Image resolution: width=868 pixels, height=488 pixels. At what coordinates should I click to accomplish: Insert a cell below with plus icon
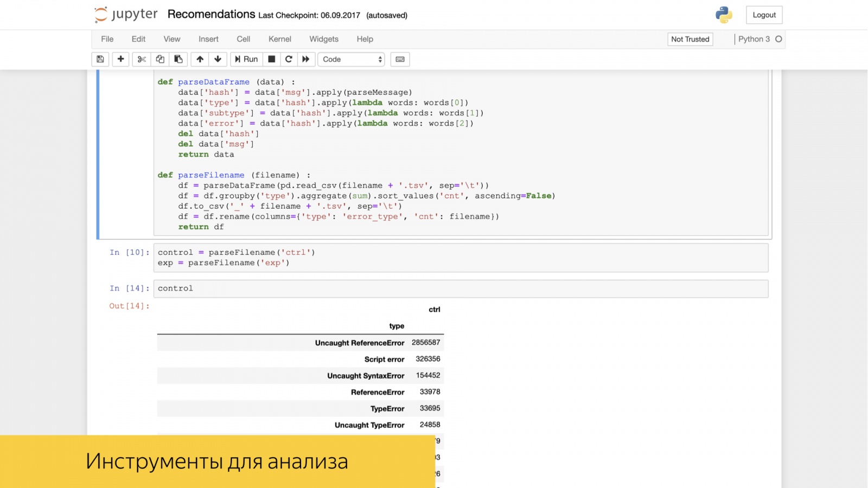point(120,59)
